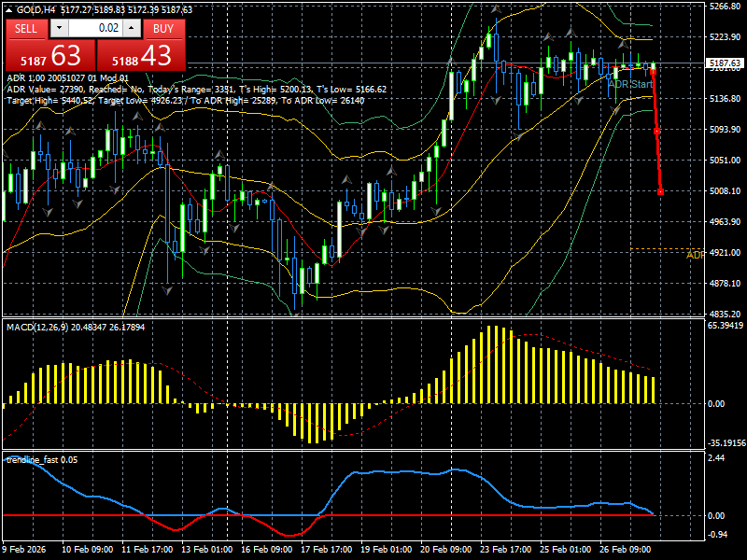Viewport: 747px width, 560px height.
Task: Click MACD scale value -35.19156
Action: (x=726, y=442)
